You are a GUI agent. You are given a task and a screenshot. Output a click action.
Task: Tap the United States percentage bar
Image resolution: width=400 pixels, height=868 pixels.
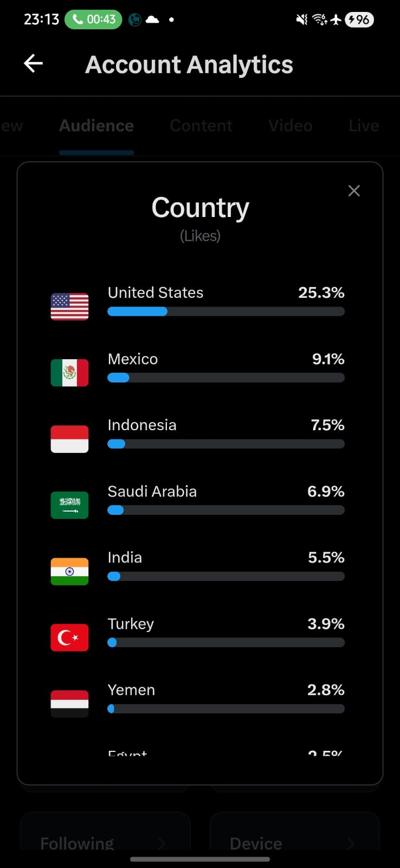pyautogui.click(x=226, y=311)
